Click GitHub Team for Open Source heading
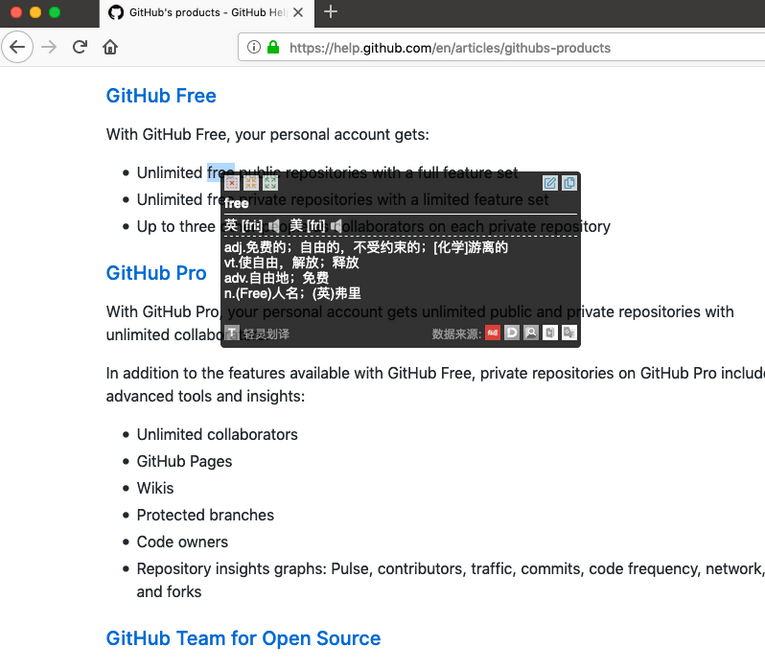 [243, 639]
